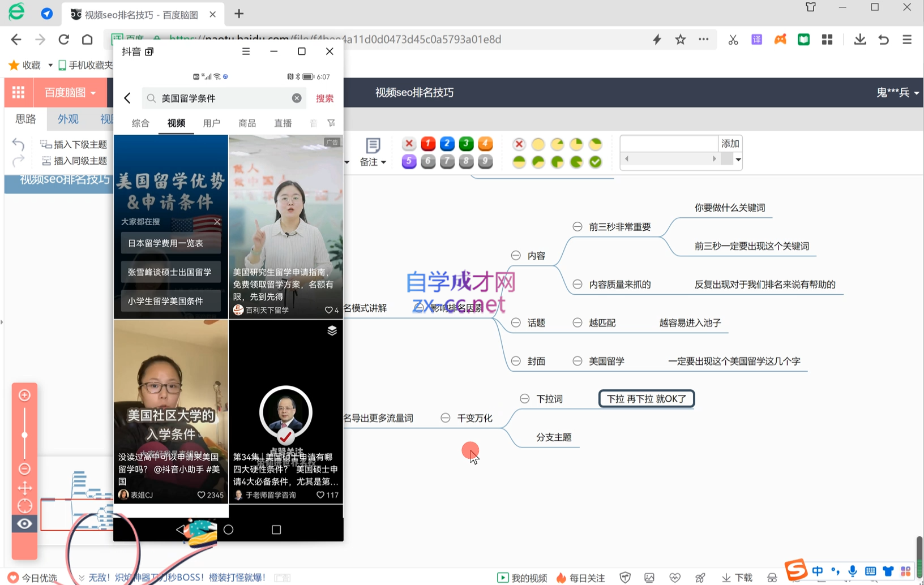Image resolution: width=924 pixels, height=585 pixels.
Task: Click 插入下级主题 button
Action: pyautogui.click(x=74, y=144)
